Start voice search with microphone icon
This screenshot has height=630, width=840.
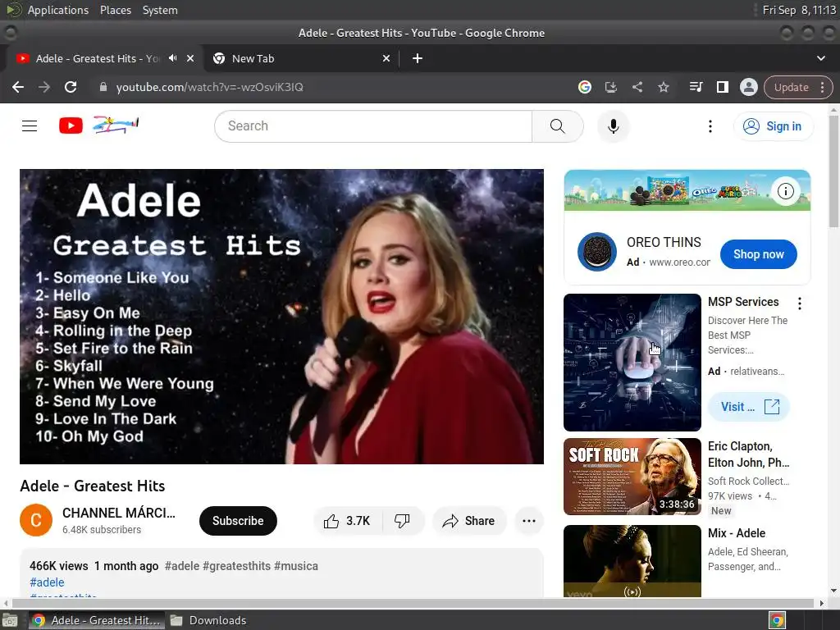click(614, 126)
